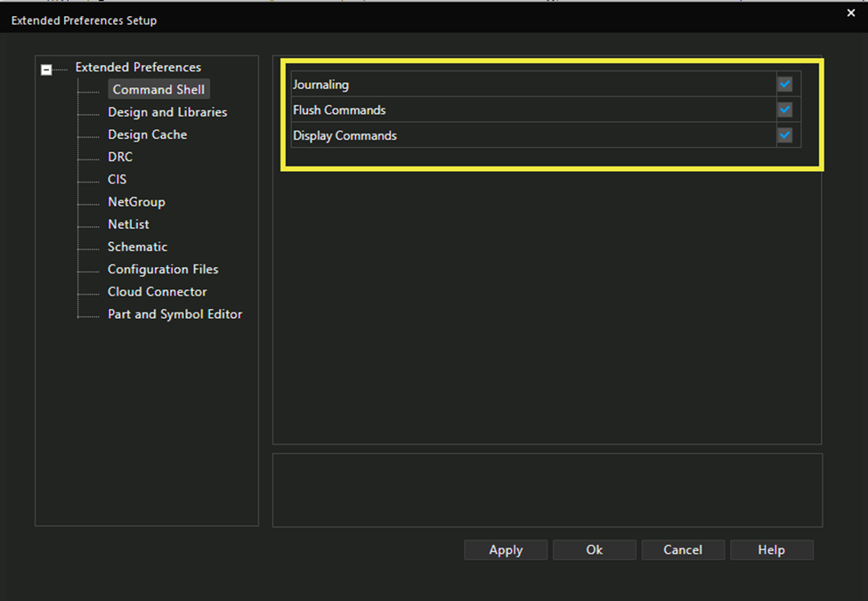Viewport: 868px width, 601px height.
Task: Cancel the Extended Preferences Setup dialog
Action: tap(683, 549)
